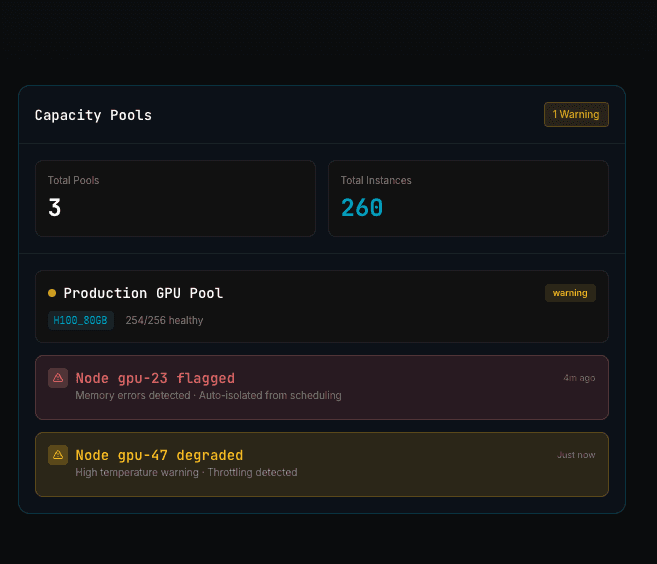The image size is (657, 564).
Task: Click the total instances value "260"
Action: (362, 208)
